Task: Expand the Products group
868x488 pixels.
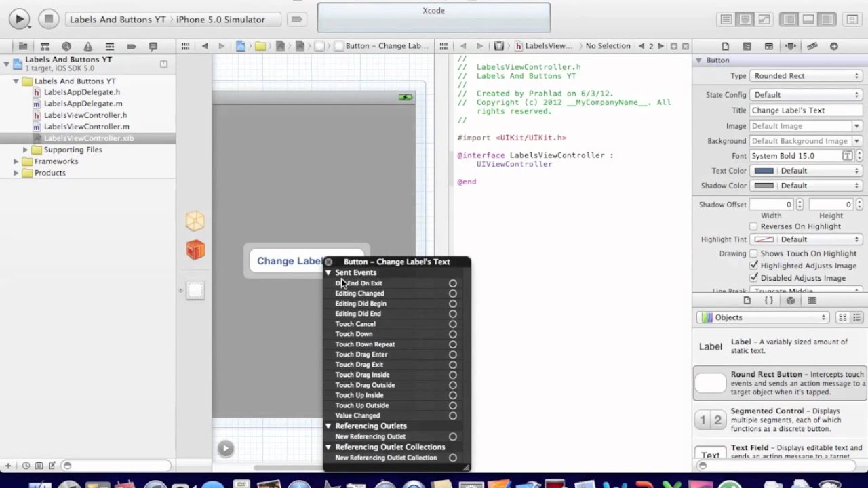Action: [x=16, y=173]
